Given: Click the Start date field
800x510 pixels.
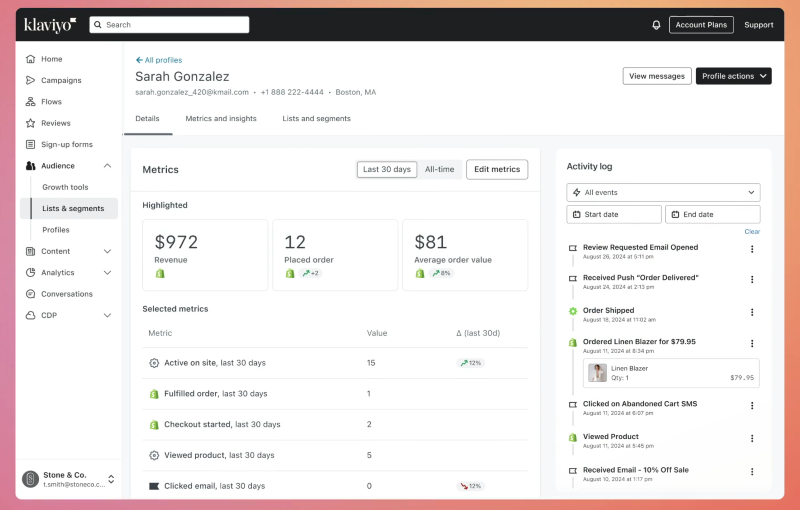Looking at the screenshot, I should [x=614, y=214].
